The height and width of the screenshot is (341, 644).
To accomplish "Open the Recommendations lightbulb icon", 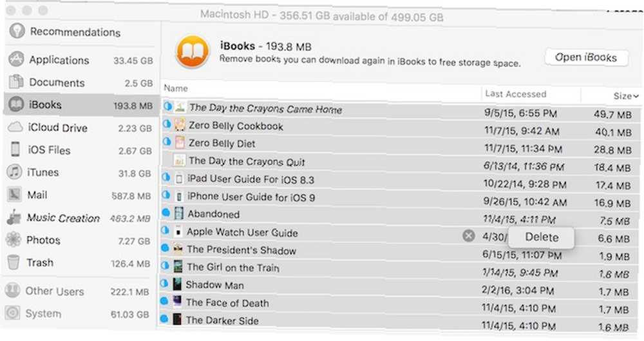I will point(17,30).
